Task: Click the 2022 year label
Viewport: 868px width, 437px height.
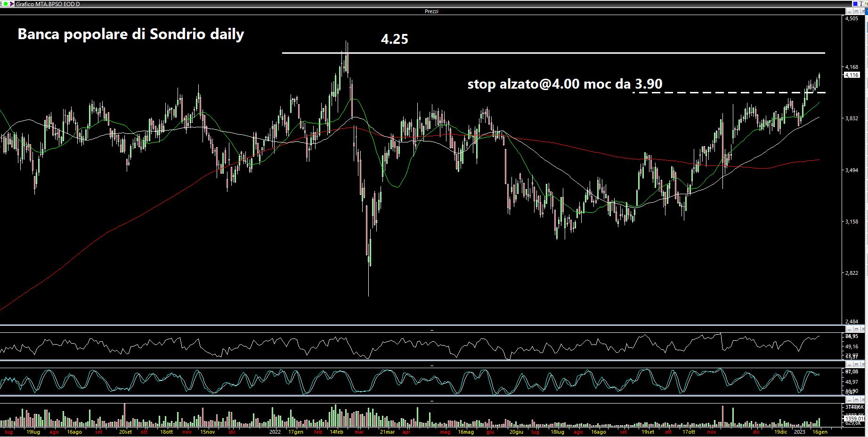Action: click(x=275, y=432)
